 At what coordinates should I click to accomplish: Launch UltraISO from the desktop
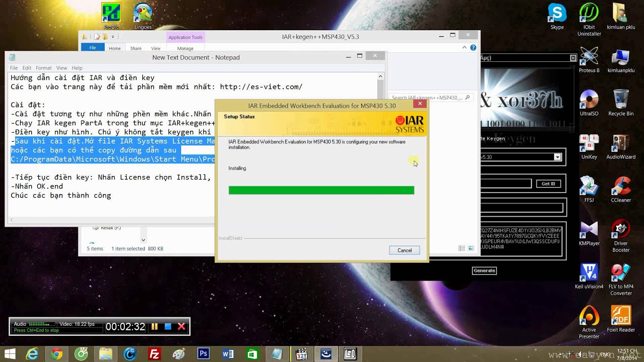tap(589, 103)
